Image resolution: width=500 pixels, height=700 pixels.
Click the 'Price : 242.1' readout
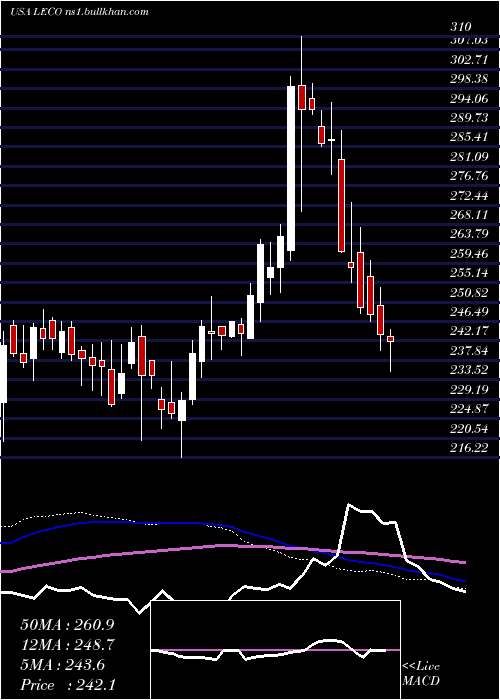[x=68, y=684]
